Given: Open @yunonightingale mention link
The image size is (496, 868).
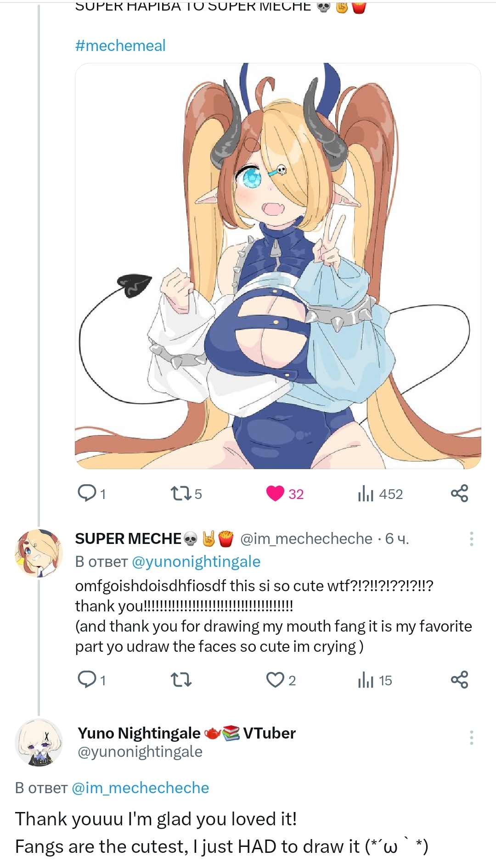Looking at the screenshot, I should point(196,561).
